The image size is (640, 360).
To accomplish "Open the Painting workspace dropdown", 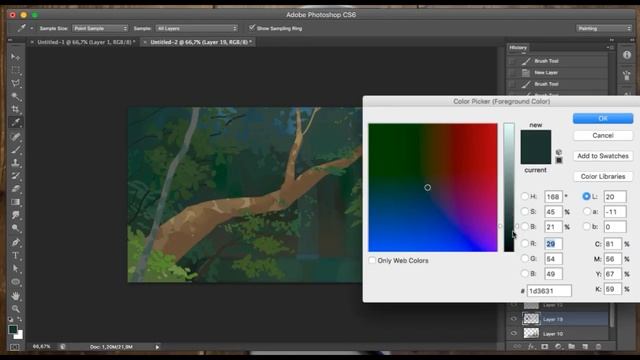I will tap(604, 28).
